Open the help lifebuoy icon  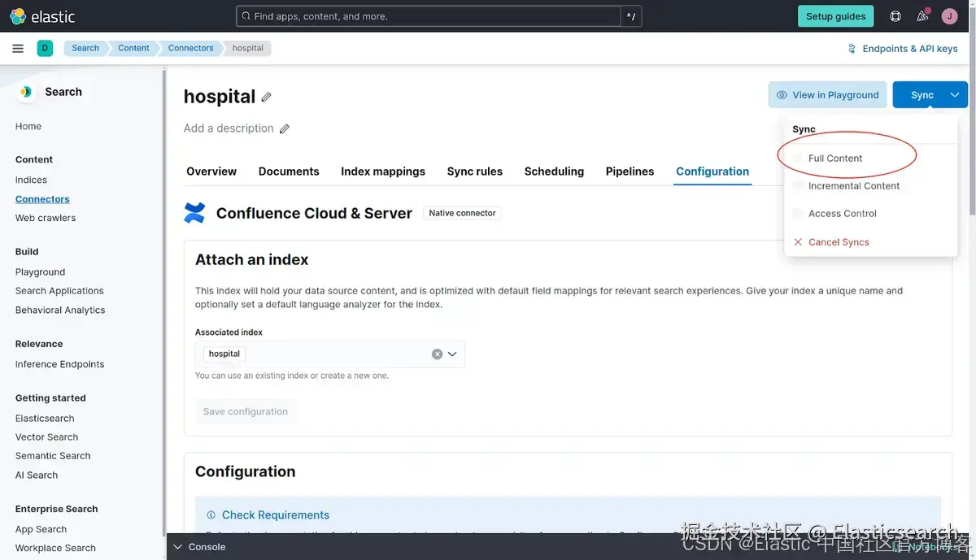coord(895,16)
